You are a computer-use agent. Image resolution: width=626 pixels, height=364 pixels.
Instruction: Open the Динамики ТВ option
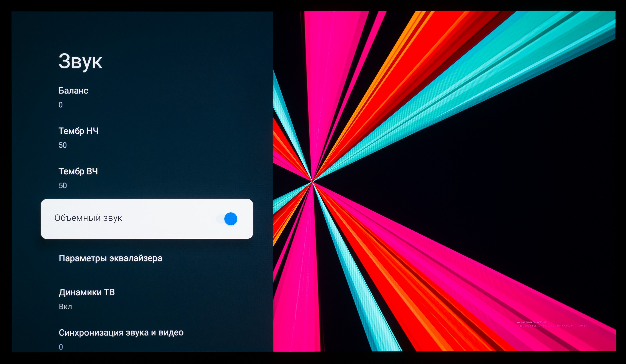[87, 292]
